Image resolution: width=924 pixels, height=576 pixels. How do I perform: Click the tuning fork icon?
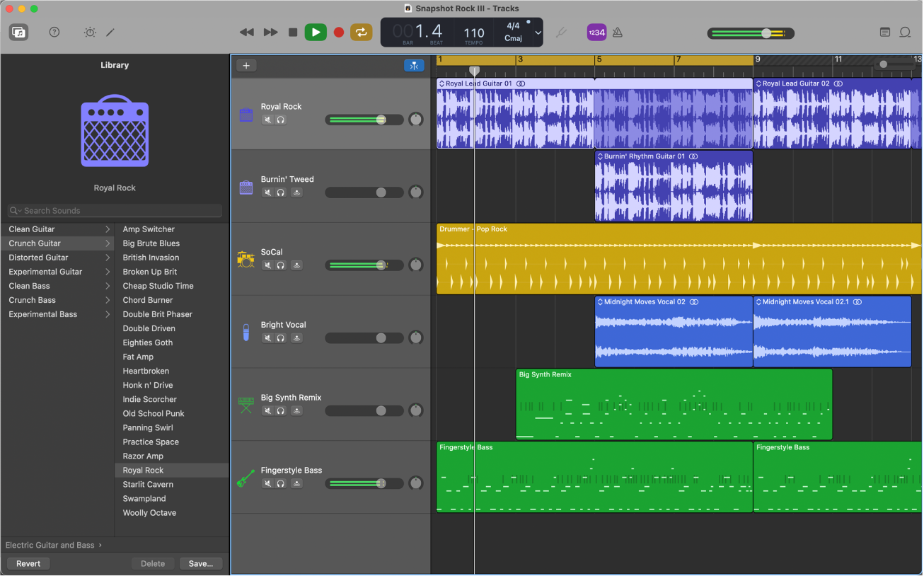click(x=561, y=32)
